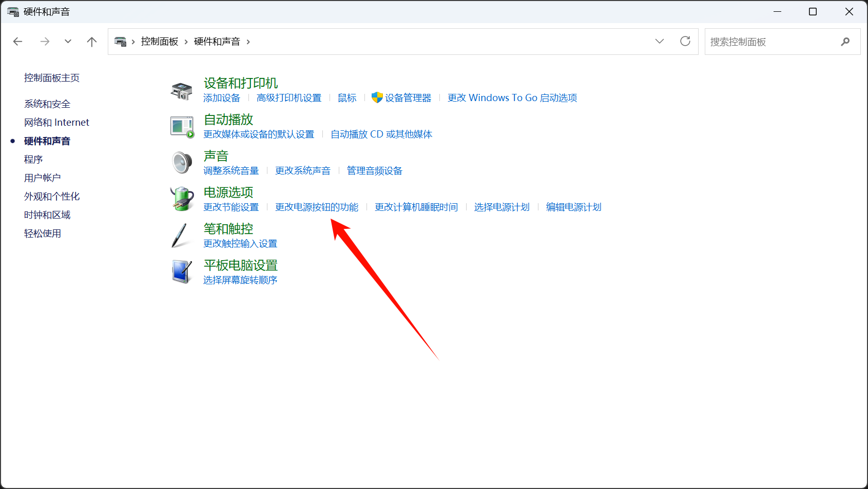Go up one folder level arrow
Screen dimensions: 868x489
pyautogui.click(x=92, y=42)
